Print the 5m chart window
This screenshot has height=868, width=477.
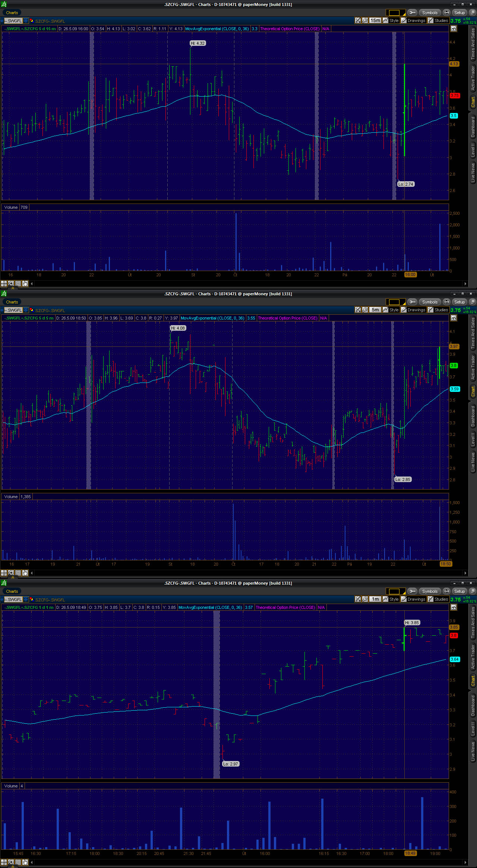(446, 302)
